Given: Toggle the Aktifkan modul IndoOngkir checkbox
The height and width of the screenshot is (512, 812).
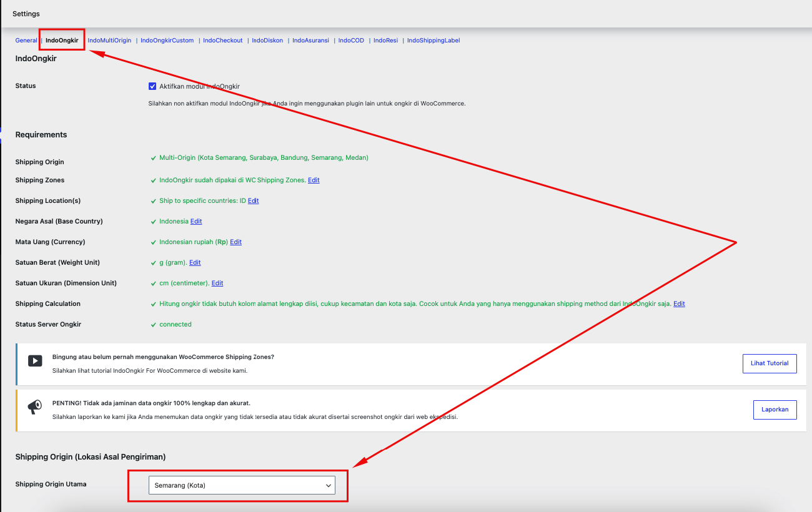Looking at the screenshot, I should point(152,86).
